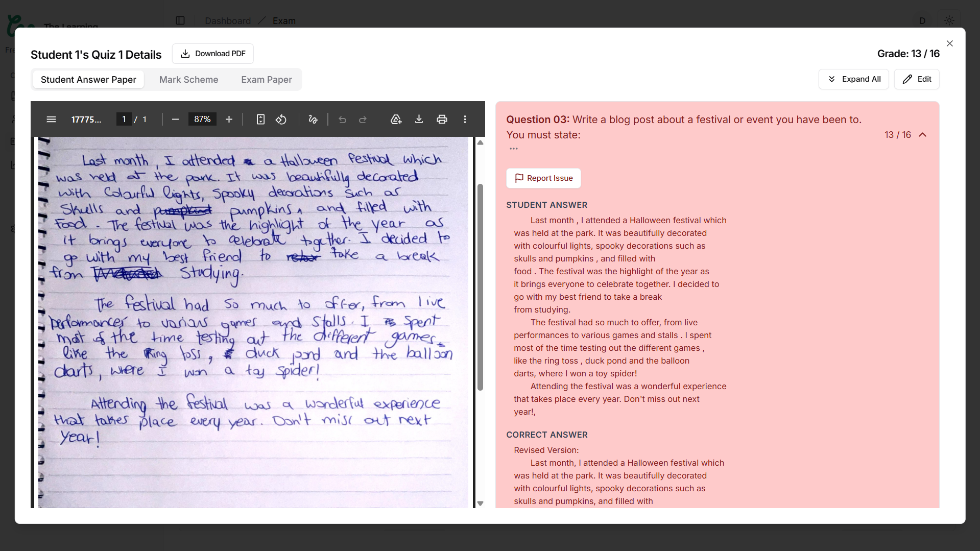Click the PDF file name 17775...
Image resolution: width=980 pixels, height=551 pixels.
pyautogui.click(x=86, y=119)
